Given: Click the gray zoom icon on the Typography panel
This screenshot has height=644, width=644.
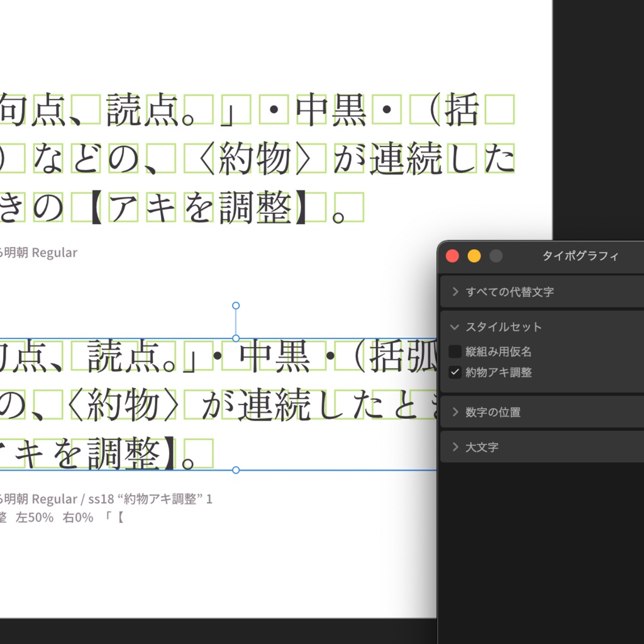Looking at the screenshot, I should click(496, 256).
